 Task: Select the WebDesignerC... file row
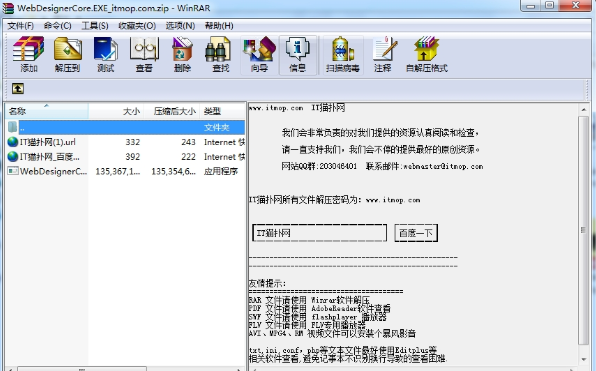tap(125, 171)
